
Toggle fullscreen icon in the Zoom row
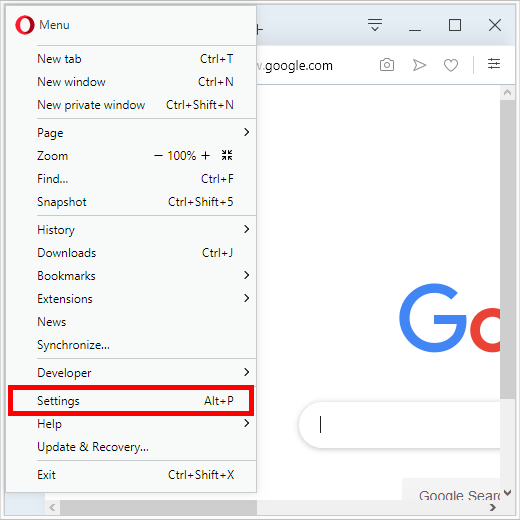[x=227, y=155]
